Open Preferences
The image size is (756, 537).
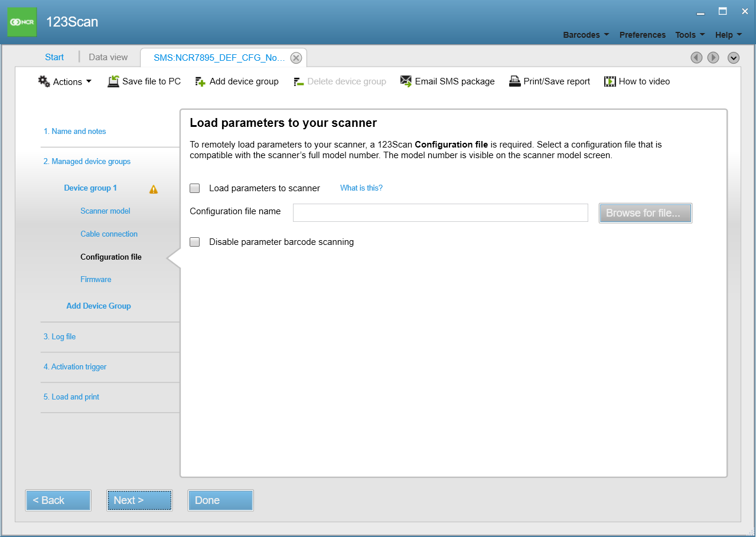click(643, 35)
